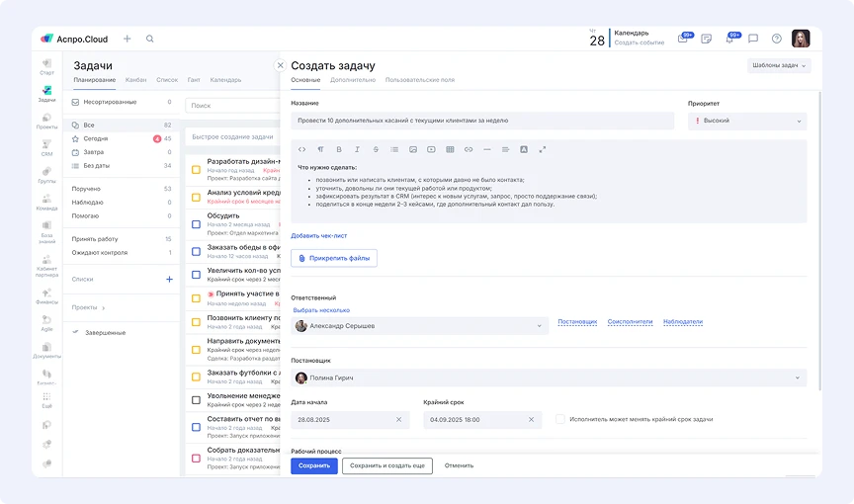Click the plus icon beside Аспро.Cloud logo

coord(127,39)
